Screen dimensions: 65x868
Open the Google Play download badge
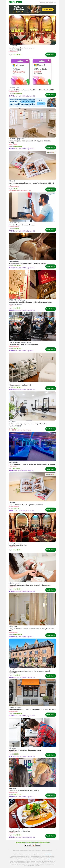[36, 842]
